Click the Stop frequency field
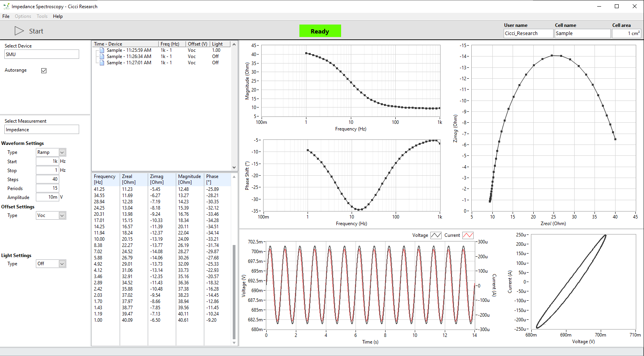This screenshot has height=356, width=644. (47, 170)
